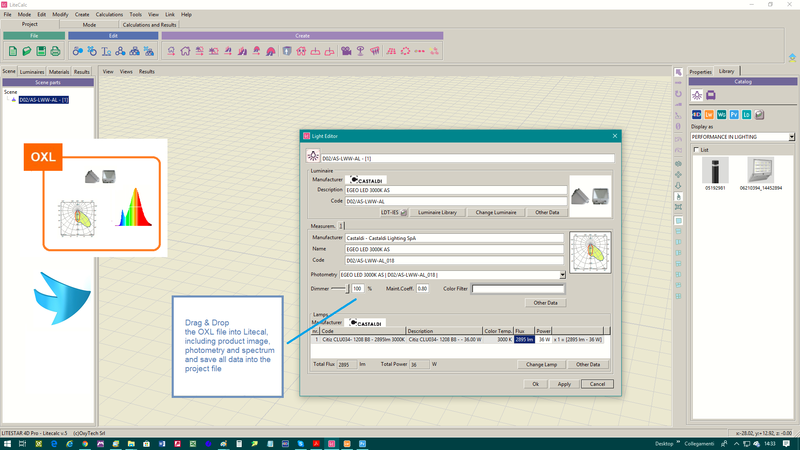Click the fit-to-view icon in vertical toolbar
This screenshot has height=450, width=800.
coord(679,207)
